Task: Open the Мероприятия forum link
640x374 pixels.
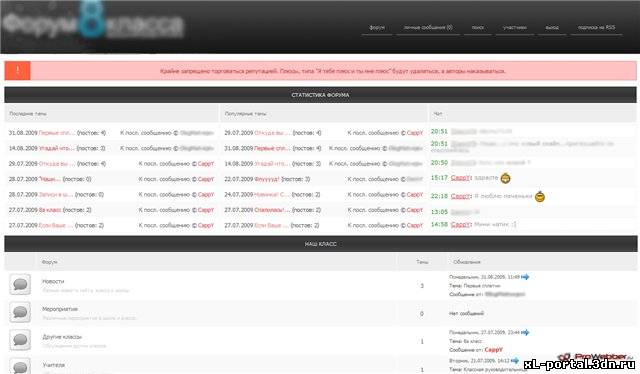Action: [60, 309]
